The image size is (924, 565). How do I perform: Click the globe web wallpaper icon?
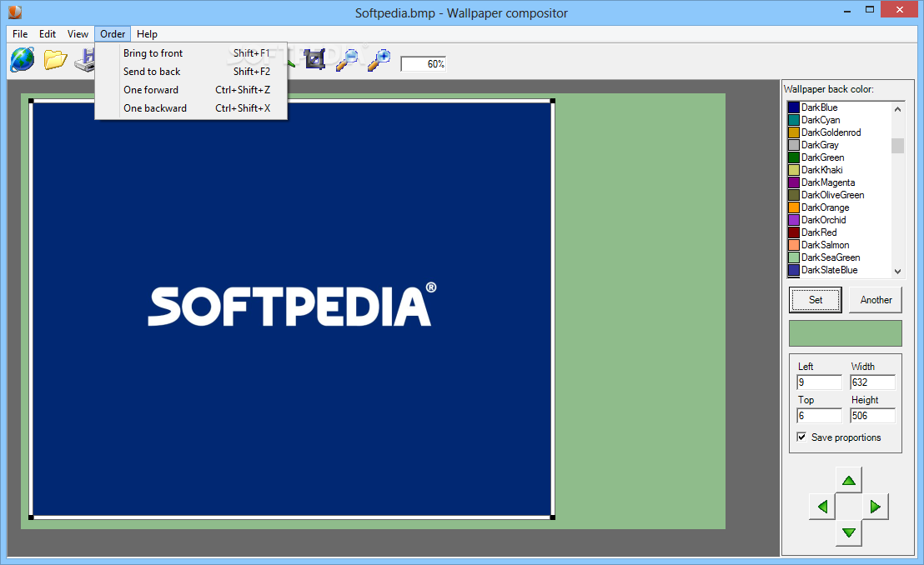(x=23, y=59)
